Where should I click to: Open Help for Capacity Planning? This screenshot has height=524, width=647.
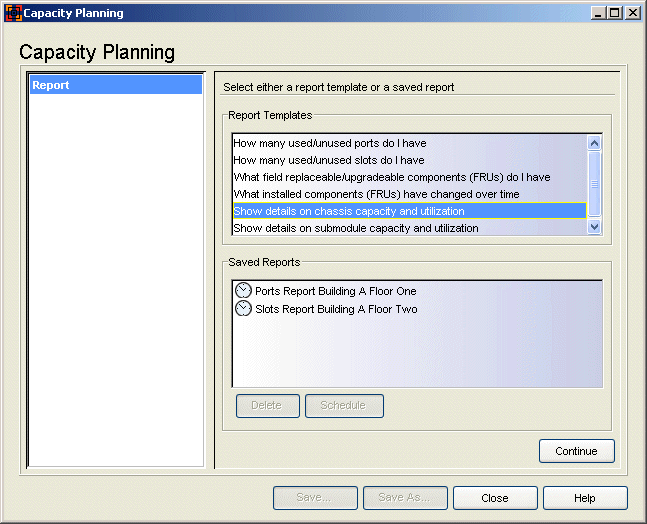(x=585, y=498)
